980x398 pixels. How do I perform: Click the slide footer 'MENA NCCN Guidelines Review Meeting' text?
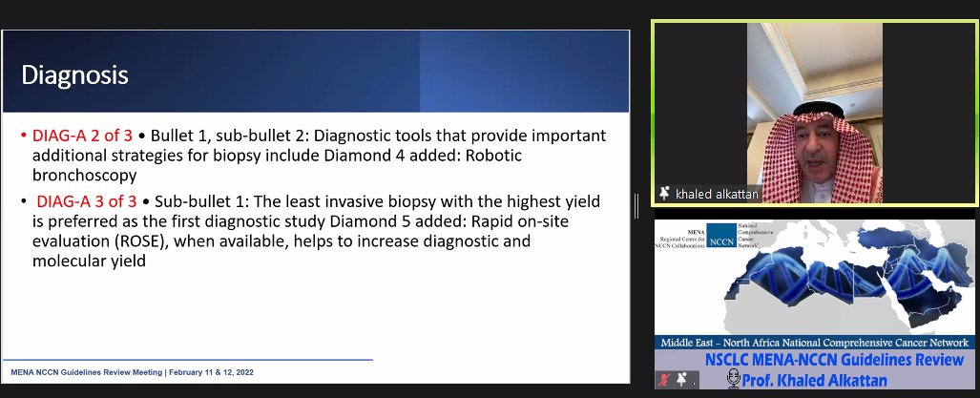[x=87, y=372]
